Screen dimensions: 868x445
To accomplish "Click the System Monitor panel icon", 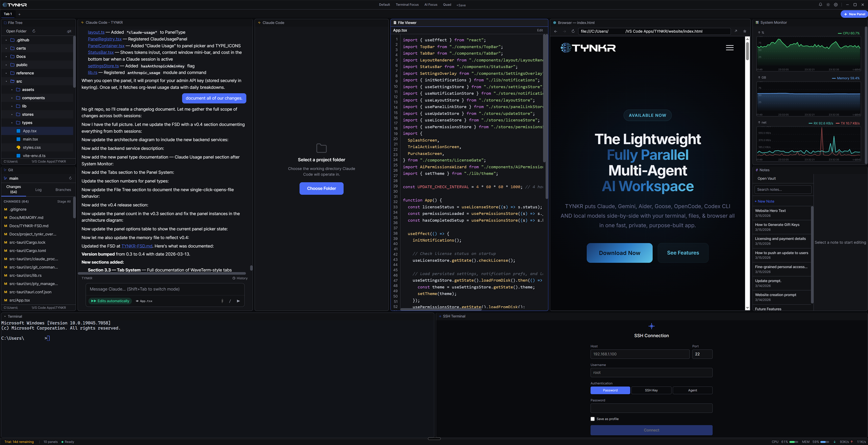I will tap(757, 23).
